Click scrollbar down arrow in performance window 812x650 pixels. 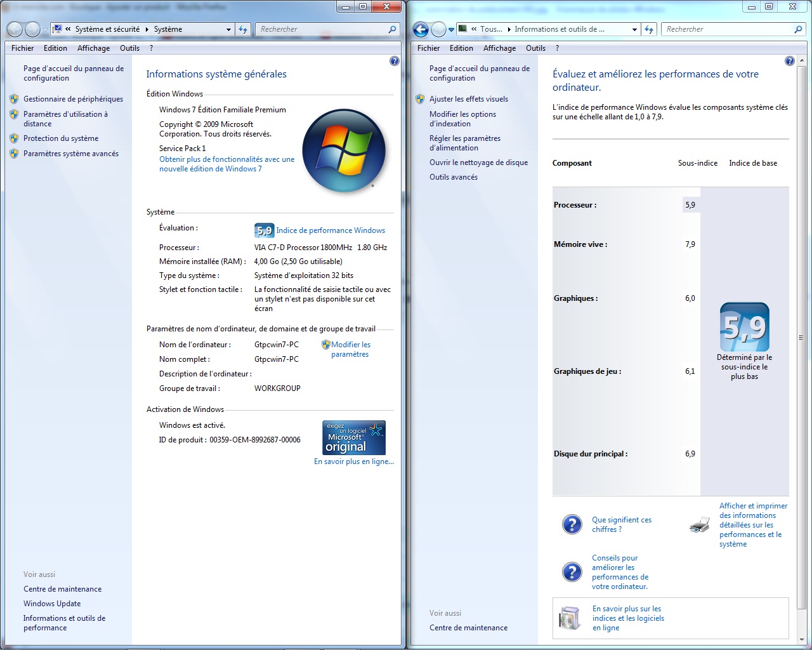click(801, 639)
